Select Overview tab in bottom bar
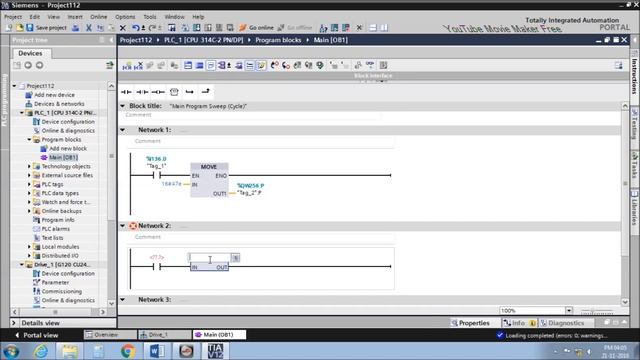The image size is (640, 360). click(x=110, y=335)
